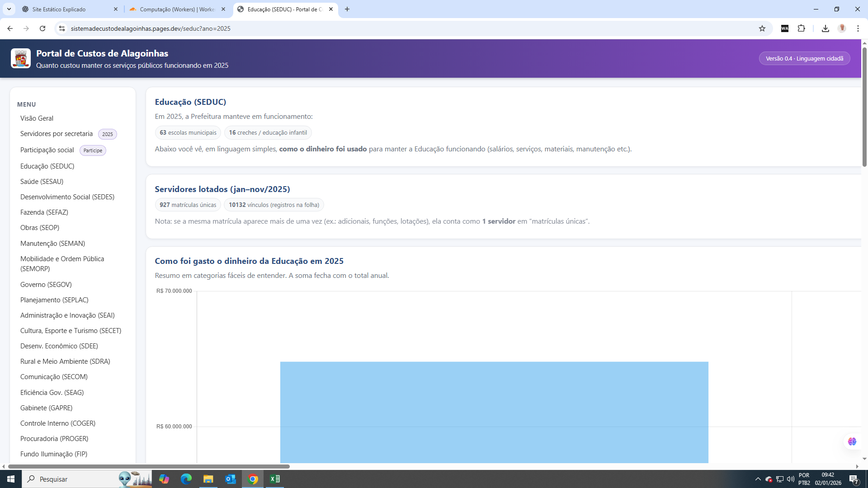Viewport: 868px width, 488px height.
Task: Click the site information icon in the address bar
Action: (62, 28)
